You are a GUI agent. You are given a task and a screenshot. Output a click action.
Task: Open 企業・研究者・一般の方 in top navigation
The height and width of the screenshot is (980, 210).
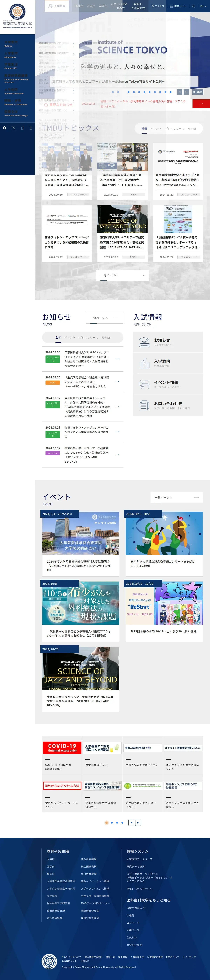[x=119, y=6]
